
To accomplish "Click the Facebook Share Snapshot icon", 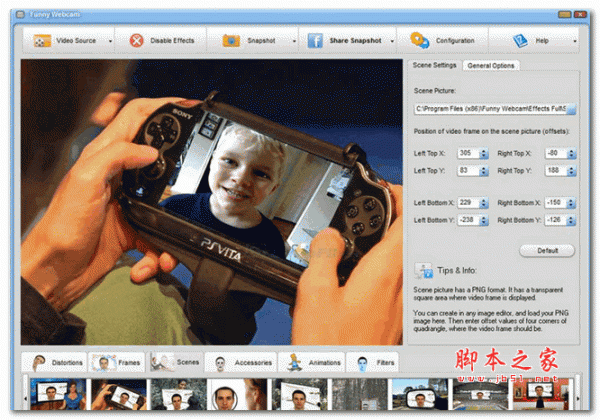I will [x=315, y=41].
